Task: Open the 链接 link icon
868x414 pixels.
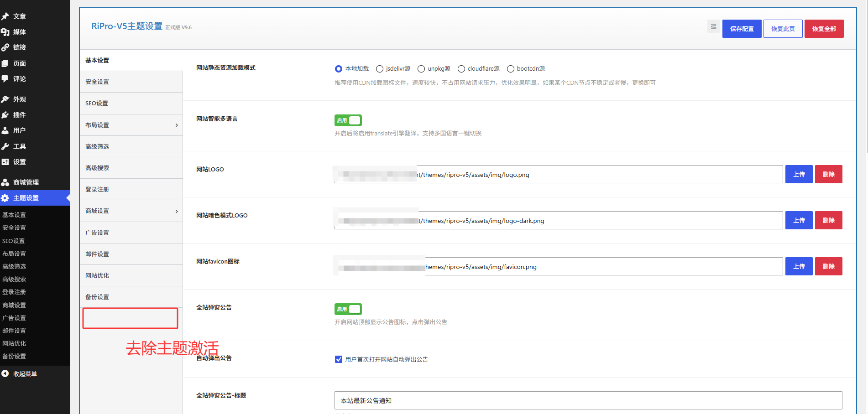Action: [5, 47]
